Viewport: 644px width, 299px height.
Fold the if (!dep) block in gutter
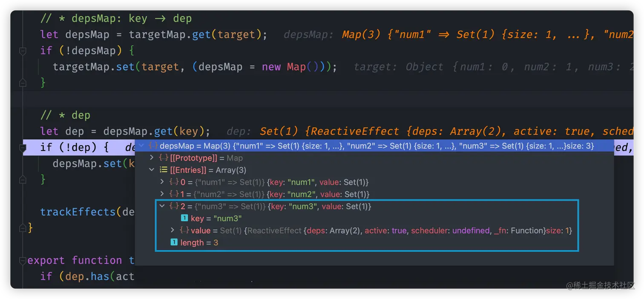(23, 148)
